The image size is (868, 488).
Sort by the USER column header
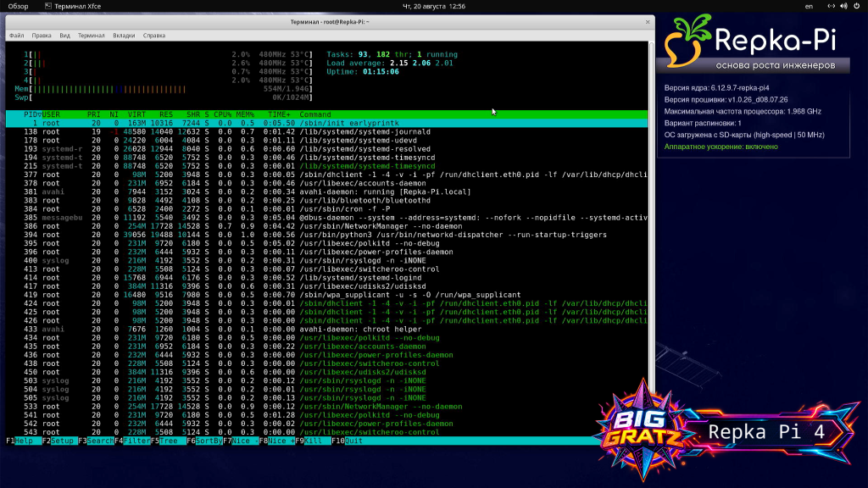pyautogui.click(x=51, y=114)
